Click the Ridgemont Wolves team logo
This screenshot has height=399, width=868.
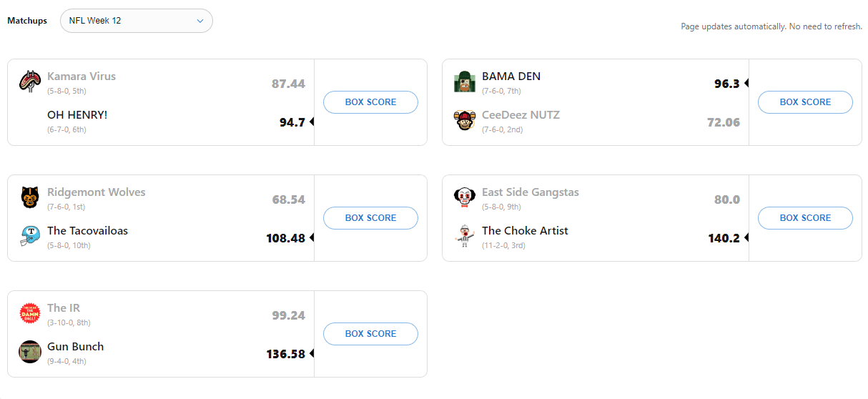coord(30,197)
